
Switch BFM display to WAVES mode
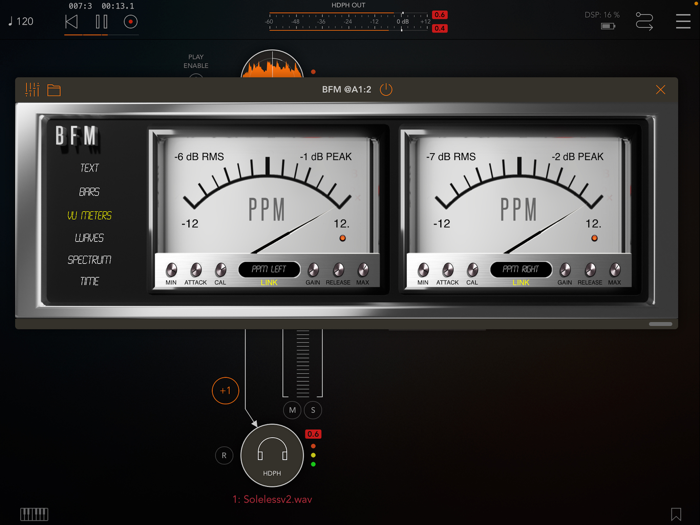pyautogui.click(x=89, y=238)
